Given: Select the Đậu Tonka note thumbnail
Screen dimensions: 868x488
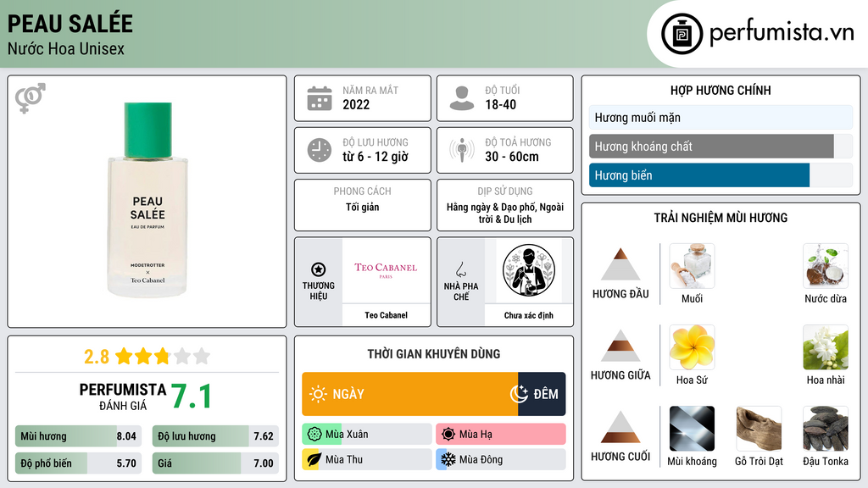Looking at the screenshot, I should tap(826, 429).
